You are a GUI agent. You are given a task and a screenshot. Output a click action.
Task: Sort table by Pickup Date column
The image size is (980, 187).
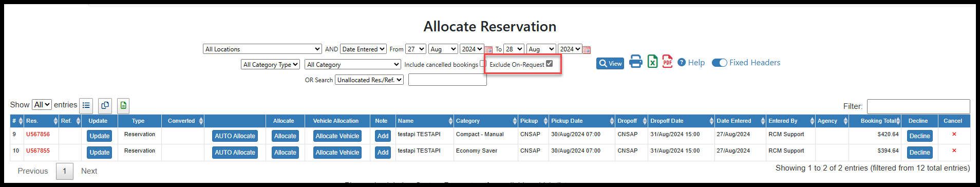point(581,121)
